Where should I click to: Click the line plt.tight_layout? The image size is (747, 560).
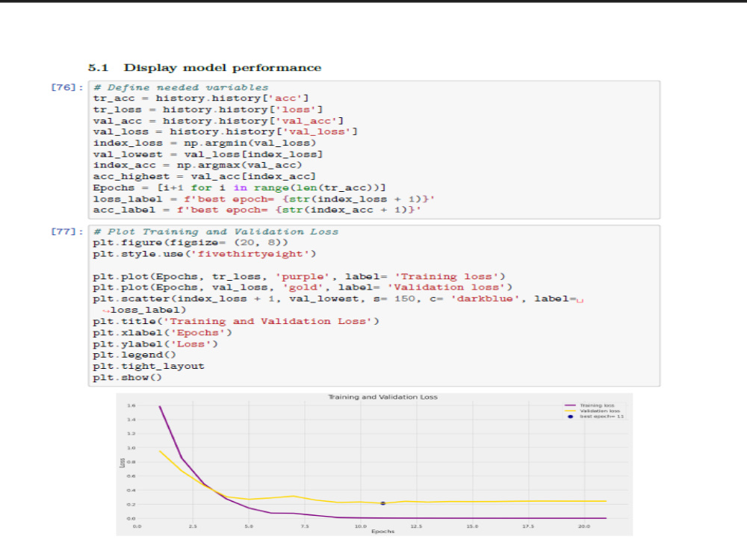pyautogui.click(x=149, y=366)
